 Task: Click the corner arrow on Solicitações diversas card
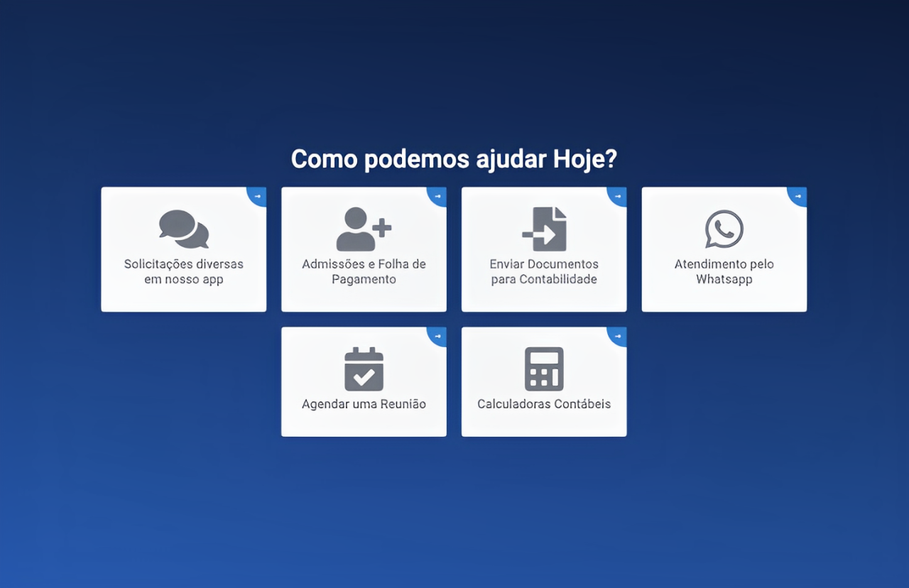pyautogui.click(x=257, y=196)
